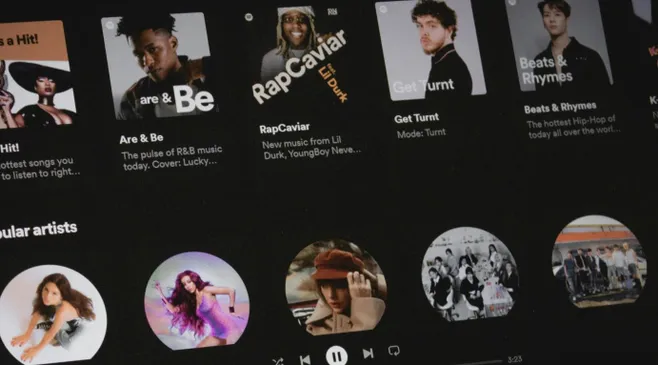Click the 3:23 track duration label
Viewport: 658px width, 365px height.
[x=514, y=359]
